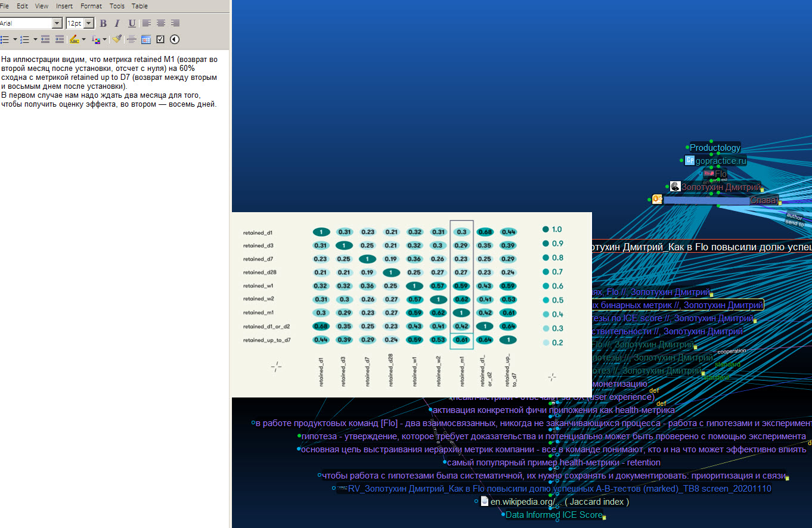Toggle the bulleted list button
Screen dimensions: 812x528
[4, 39]
